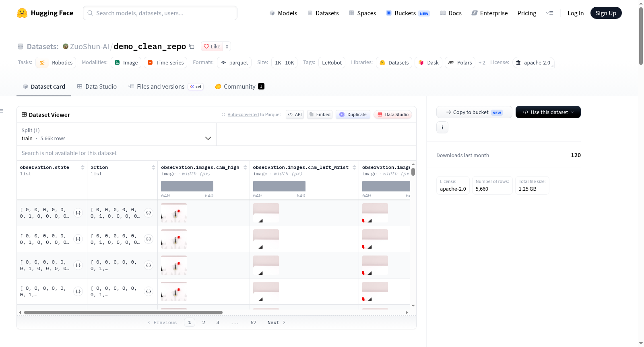Click the Polars library tag
644x347 pixels.
tap(460, 62)
